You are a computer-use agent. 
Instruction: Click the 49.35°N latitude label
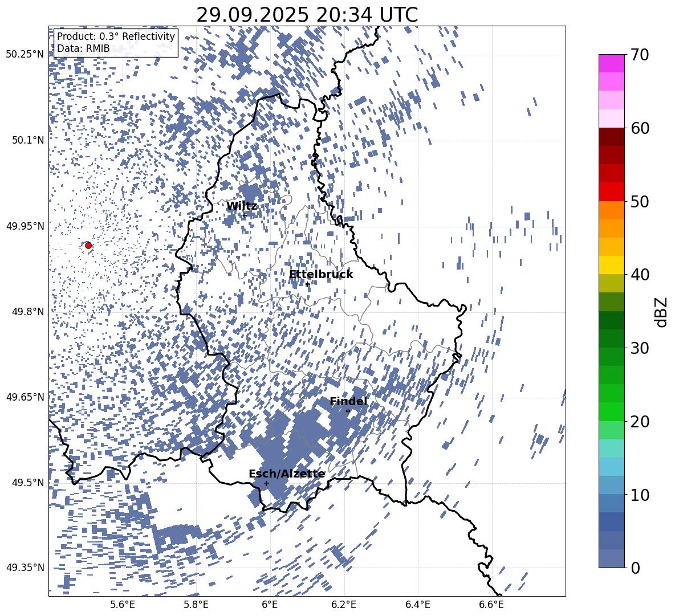[25, 568]
